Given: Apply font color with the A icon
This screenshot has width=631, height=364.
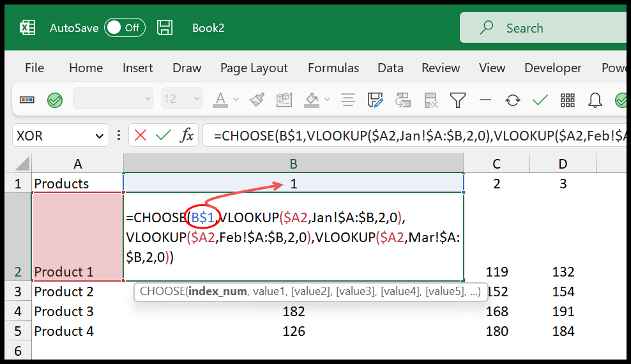Looking at the screenshot, I should tap(220, 100).
